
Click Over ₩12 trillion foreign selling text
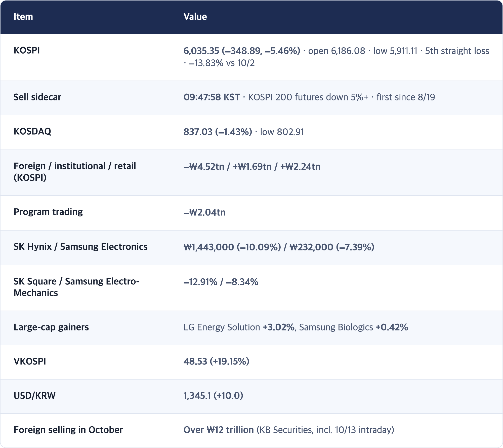219,430
